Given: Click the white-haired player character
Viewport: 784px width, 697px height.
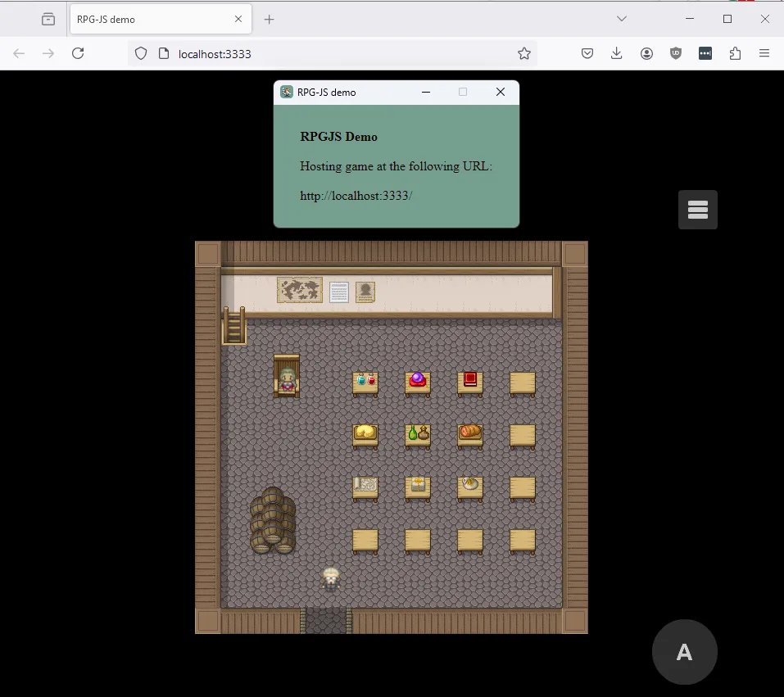Looking at the screenshot, I should [331, 579].
